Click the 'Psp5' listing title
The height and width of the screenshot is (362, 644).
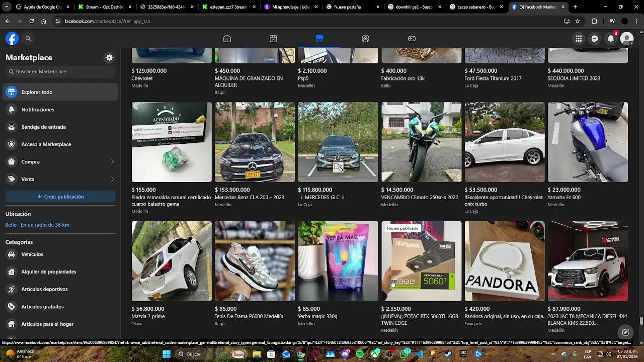(x=303, y=78)
